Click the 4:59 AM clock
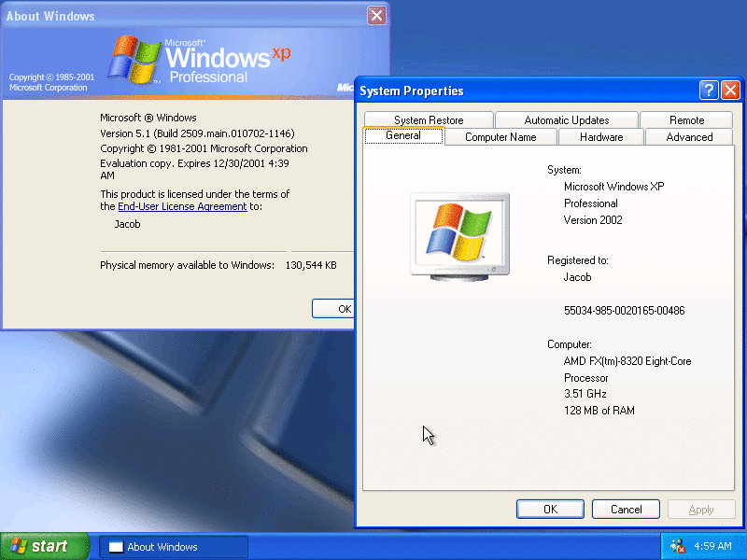Screen dimensions: 747x560 click(712, 546)
